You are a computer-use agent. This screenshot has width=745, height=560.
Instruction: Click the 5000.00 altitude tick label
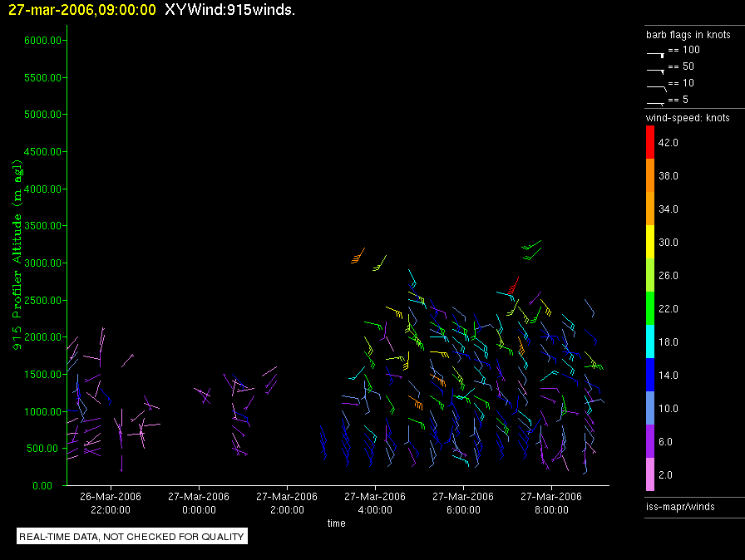pos(42,115)
